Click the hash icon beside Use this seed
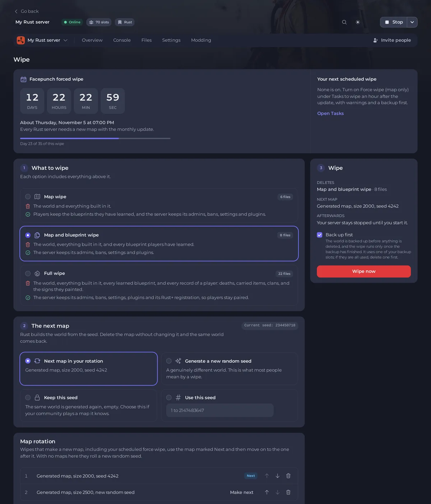This screenshot has height=504, width=431. (178, 398)
